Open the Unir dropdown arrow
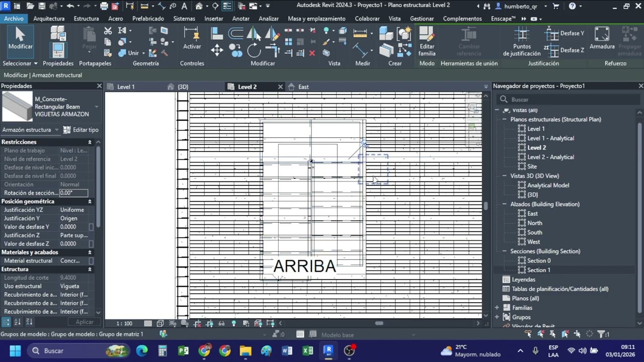 143,53
